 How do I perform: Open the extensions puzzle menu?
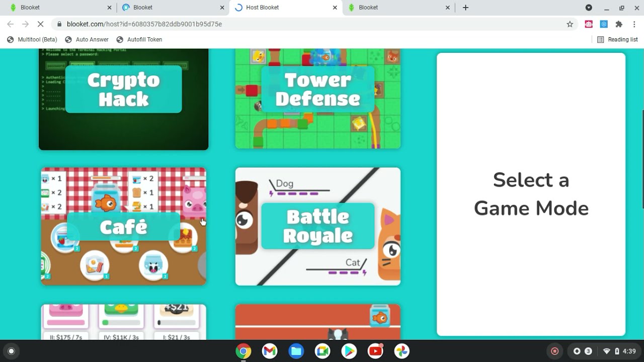[x=619, y=24]
